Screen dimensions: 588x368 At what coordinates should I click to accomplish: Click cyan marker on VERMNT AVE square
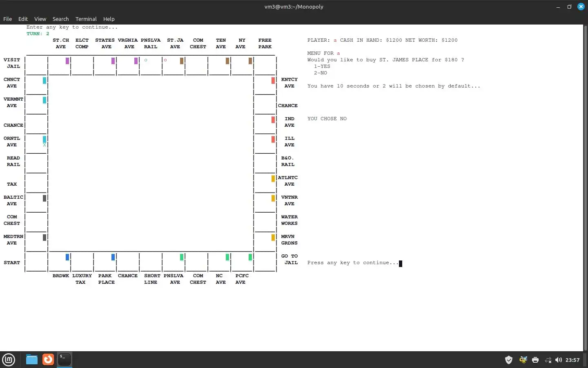(x=45, y=100)
